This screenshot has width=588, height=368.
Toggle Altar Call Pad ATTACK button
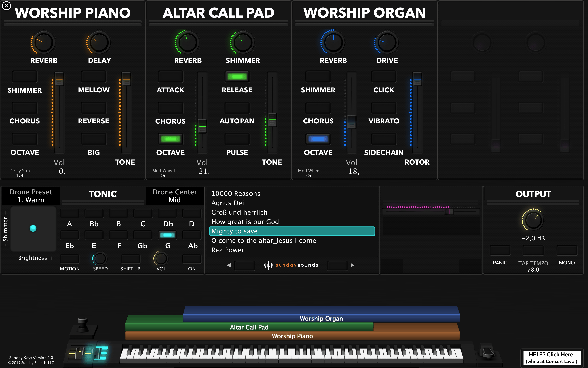pyautogui.click(x=170, y=77)
